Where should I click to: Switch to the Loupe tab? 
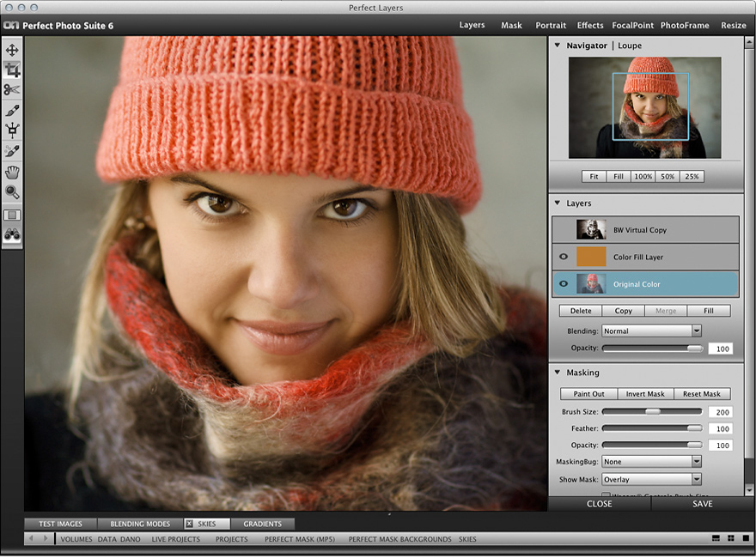coord(630,45)
